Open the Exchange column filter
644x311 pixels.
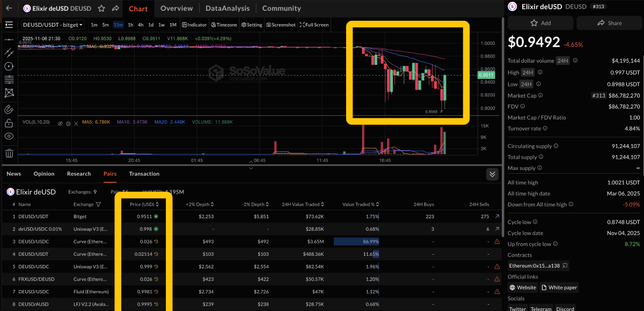98,204
